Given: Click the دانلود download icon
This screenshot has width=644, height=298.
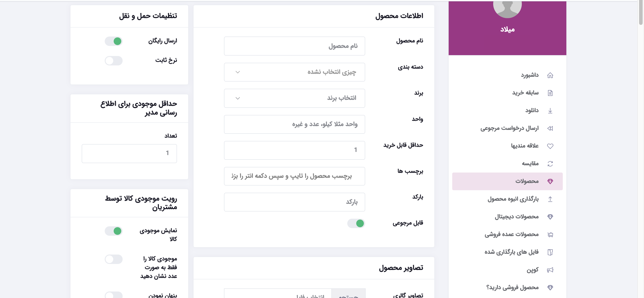Looking at the screenshot, I should [x=551, y=110].
